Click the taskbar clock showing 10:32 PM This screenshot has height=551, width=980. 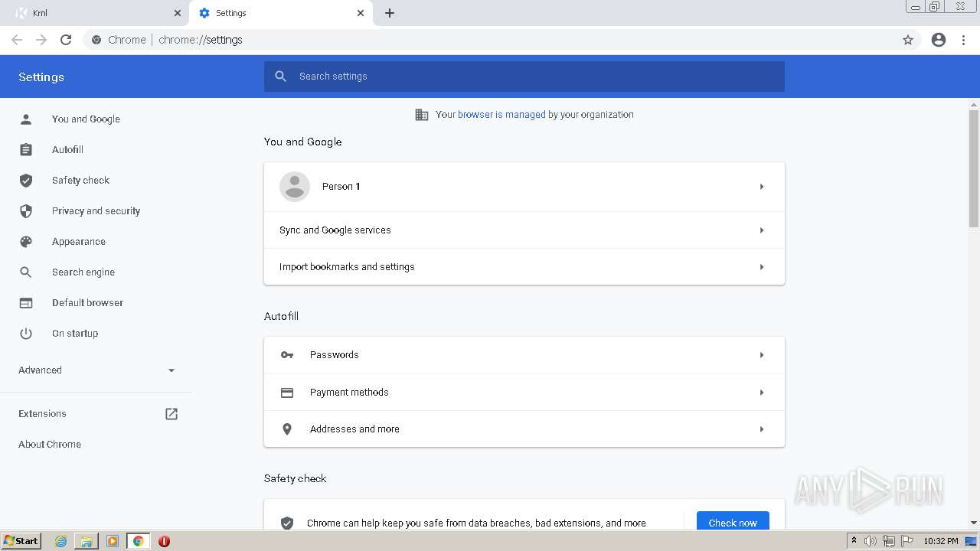tap(941, 541)
